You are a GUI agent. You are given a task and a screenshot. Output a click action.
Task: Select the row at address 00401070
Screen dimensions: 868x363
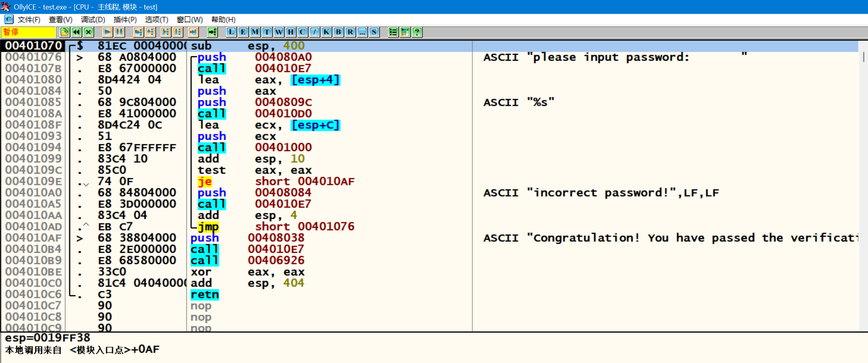[429, 46]
